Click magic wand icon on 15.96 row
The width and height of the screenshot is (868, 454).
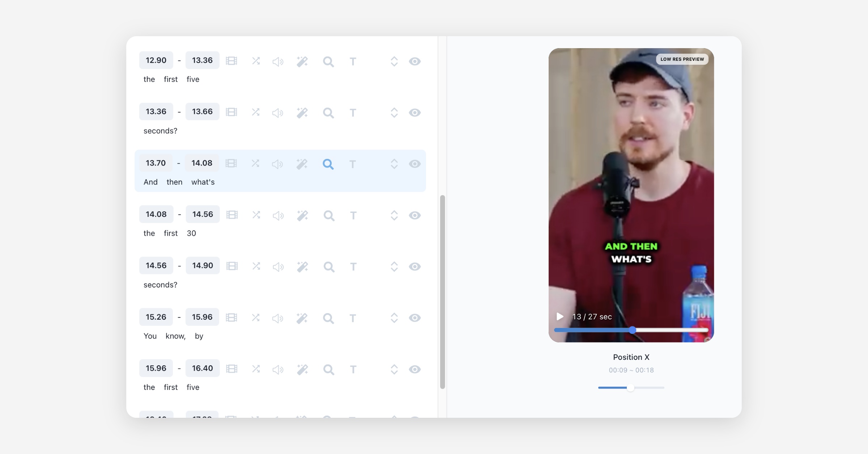click(302, 369)
